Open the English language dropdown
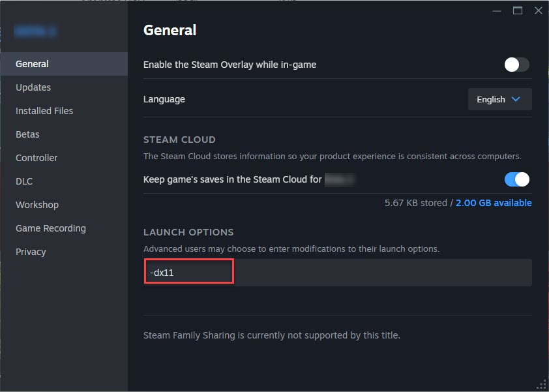Viewport: 549px width, 392px height. click(x=499, y=99)
